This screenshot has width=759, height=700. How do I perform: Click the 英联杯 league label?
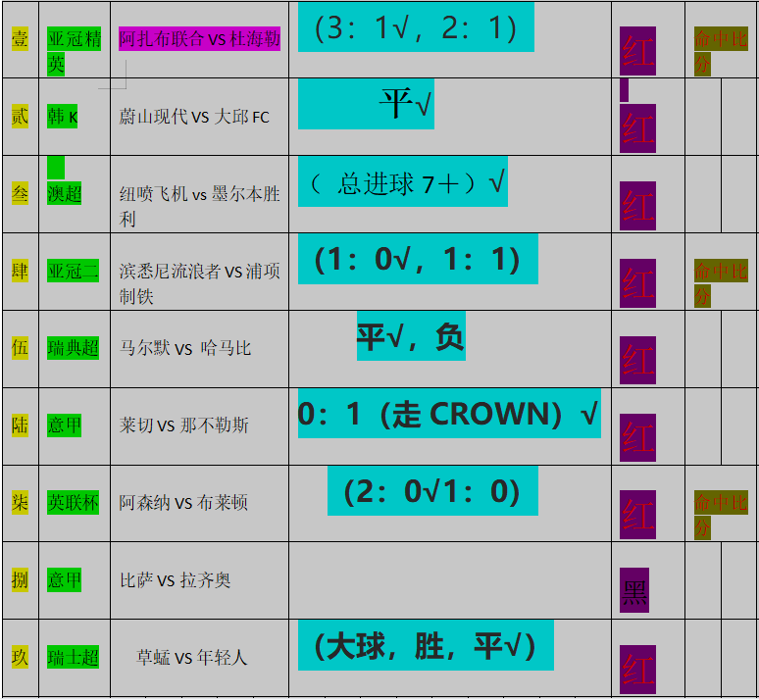pos(74,503)
